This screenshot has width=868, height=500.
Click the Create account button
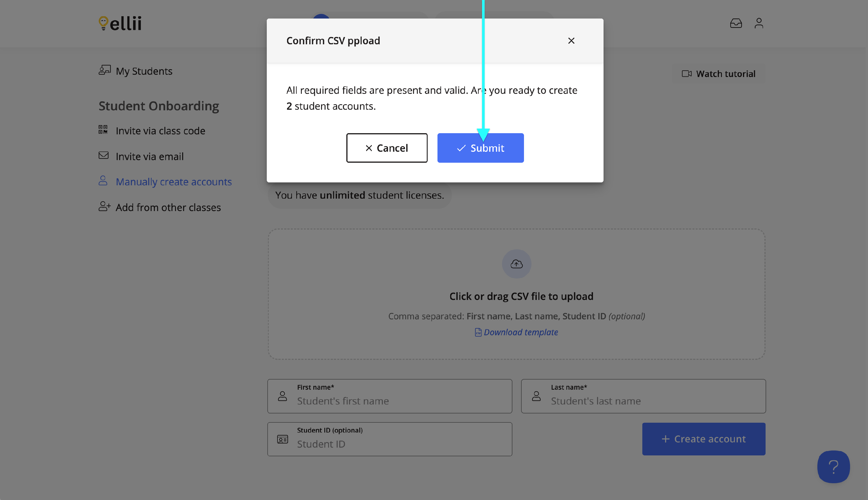pyautogui.click(x=703, y=439)
